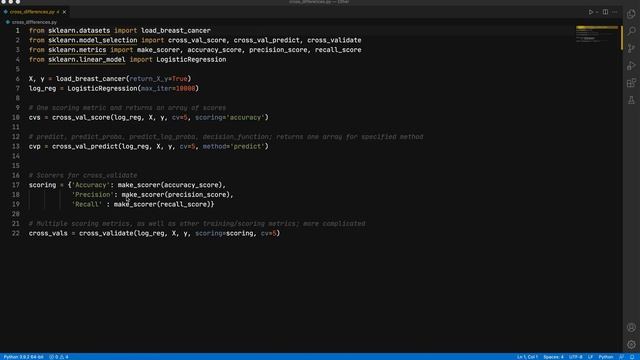This screenshot has width=640, height=360.
Task: Click Ln 1, Col 1 cursor position
Action: (x=527, y=357)
